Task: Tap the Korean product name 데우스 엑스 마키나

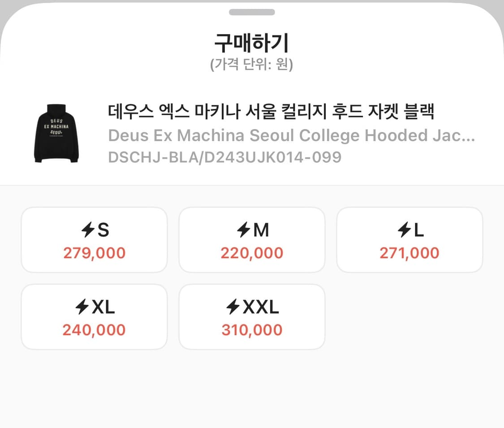Action: [x=271, y=112]
